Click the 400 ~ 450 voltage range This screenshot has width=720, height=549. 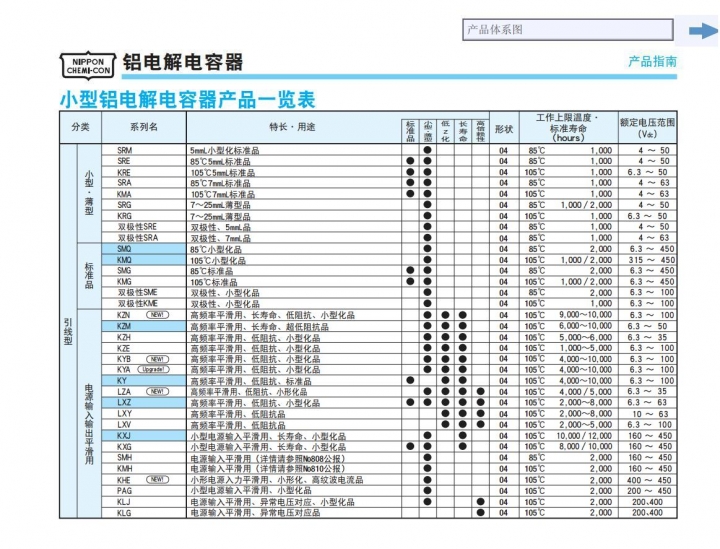coord(649,480)
